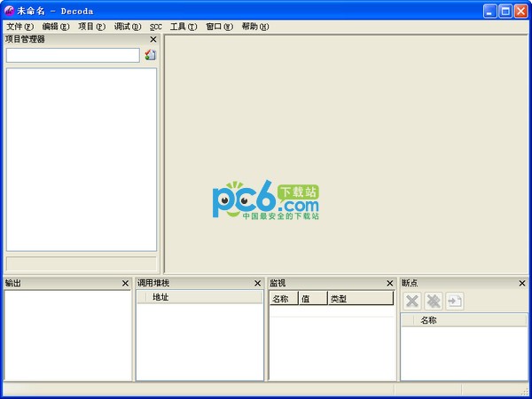Click inside the 输出 output text area

(x=67, y=335)
